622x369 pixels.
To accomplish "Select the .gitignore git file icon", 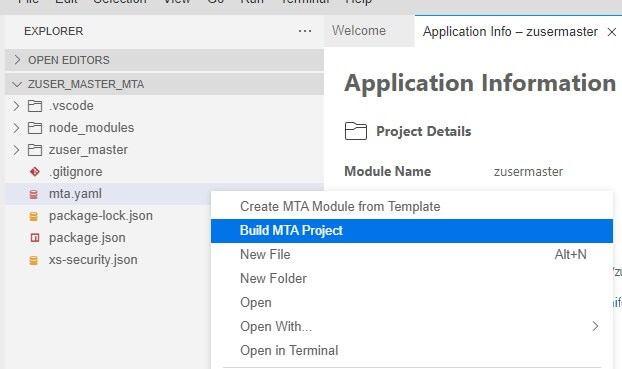I will point(35,172).
